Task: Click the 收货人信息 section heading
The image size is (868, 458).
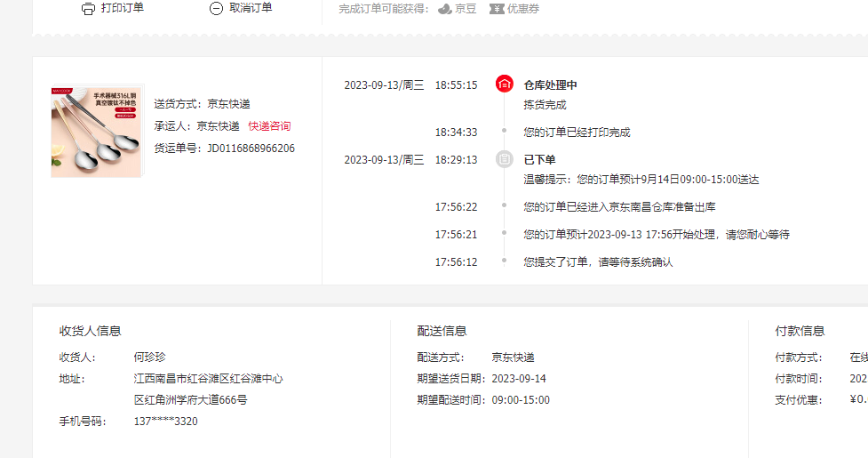Action: click(90, 331)
